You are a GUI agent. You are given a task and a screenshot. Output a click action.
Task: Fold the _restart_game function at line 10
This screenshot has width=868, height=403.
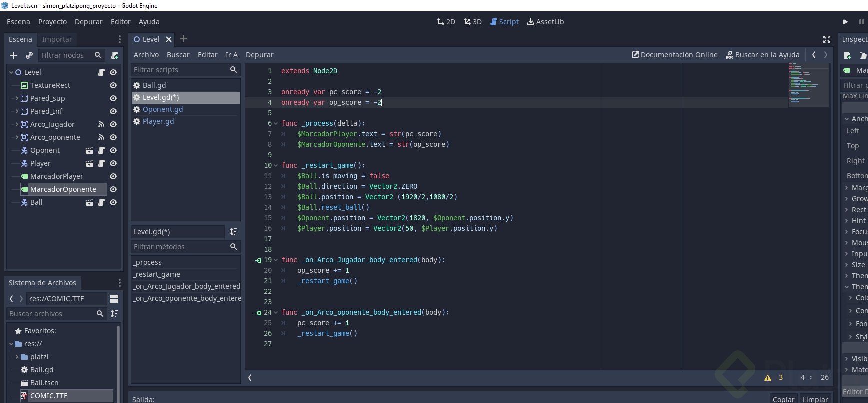(x=276, y=165)
